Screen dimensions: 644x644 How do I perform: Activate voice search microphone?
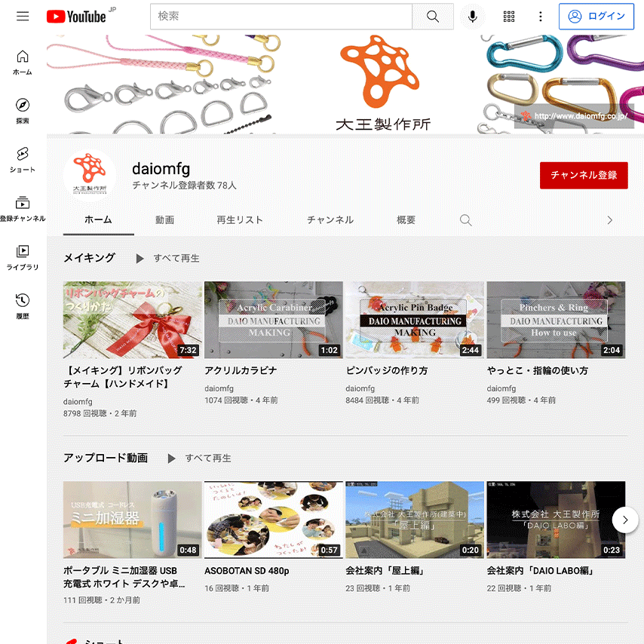473,17
